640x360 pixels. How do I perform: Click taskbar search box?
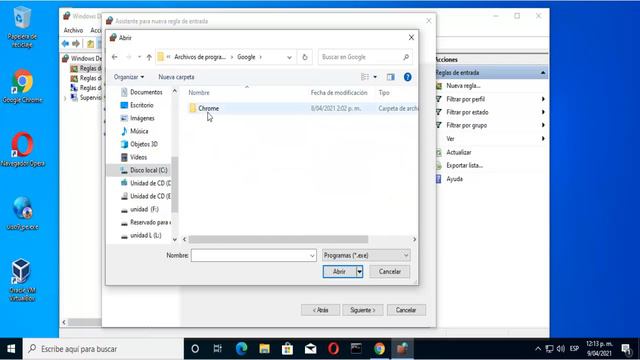tap(103, 349)
